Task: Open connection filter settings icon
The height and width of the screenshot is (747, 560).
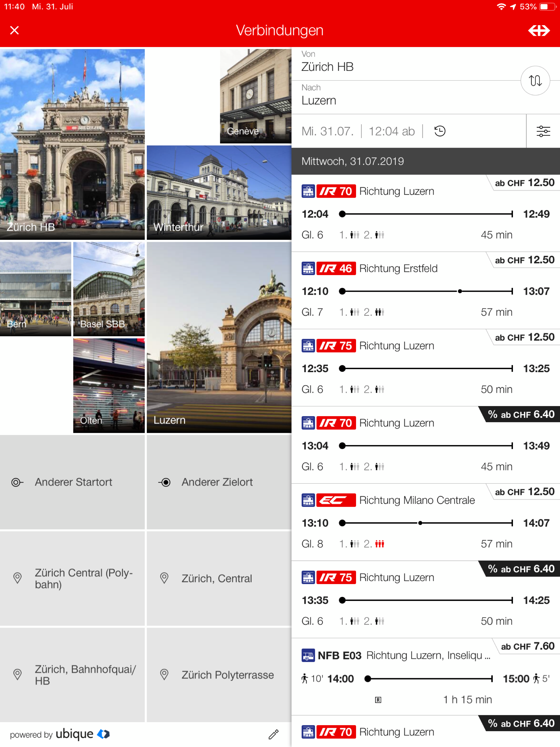Action: (543, 131)
